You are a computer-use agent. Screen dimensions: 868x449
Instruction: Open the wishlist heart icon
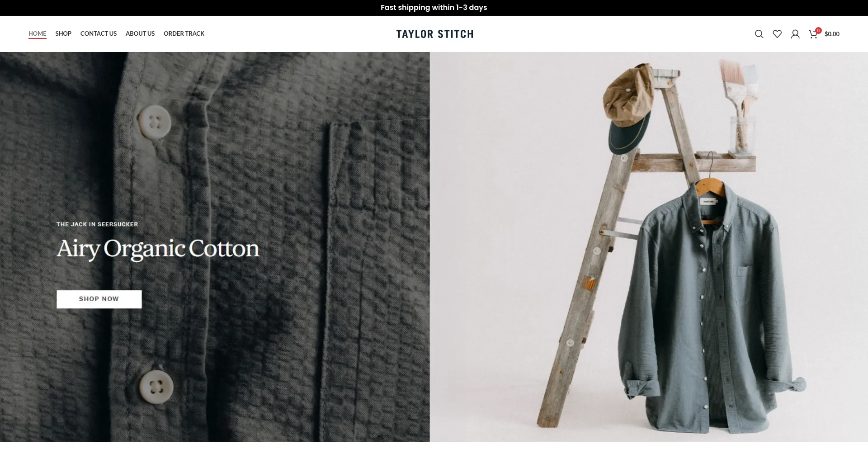tap(777, 34)
